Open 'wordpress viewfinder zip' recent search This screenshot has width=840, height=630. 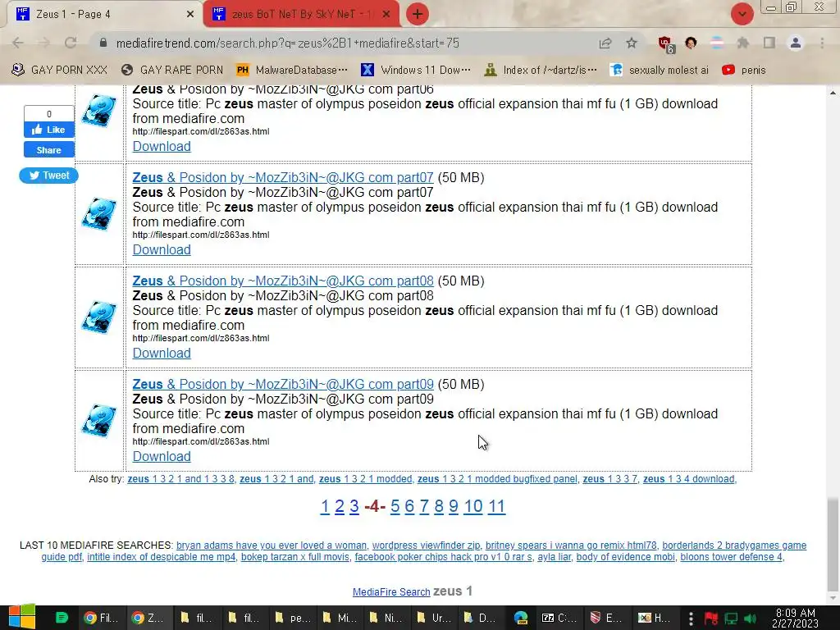coord(426,546)
